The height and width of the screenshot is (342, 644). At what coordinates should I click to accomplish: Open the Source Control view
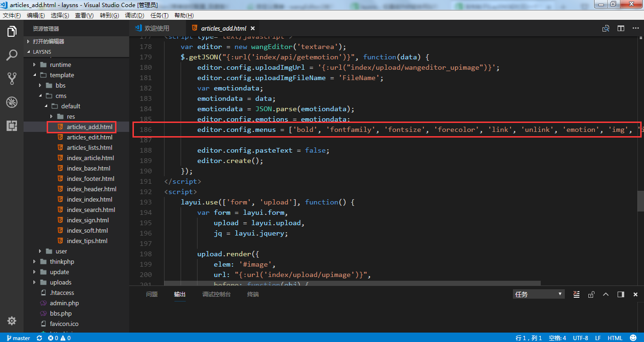click(x=12, y=79)
